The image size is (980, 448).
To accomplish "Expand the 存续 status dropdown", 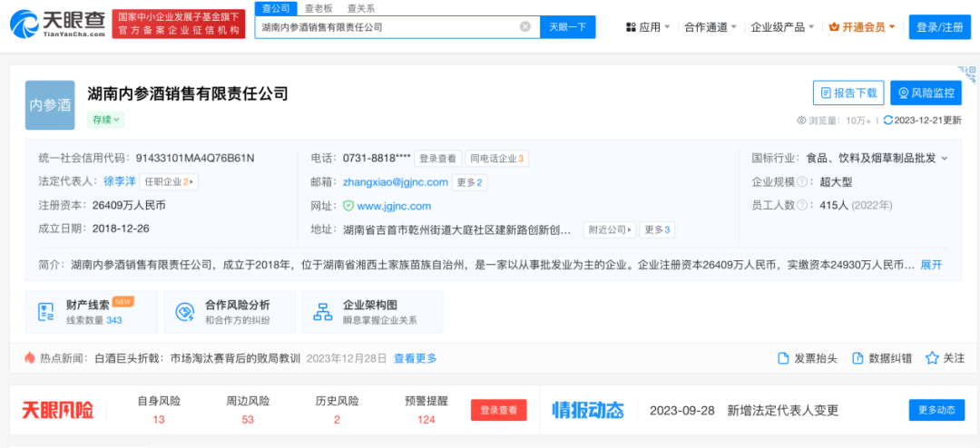I will [106, 120].
